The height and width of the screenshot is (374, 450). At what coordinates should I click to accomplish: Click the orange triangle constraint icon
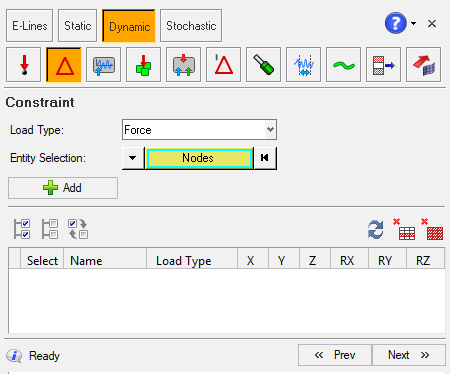(64, 65)
